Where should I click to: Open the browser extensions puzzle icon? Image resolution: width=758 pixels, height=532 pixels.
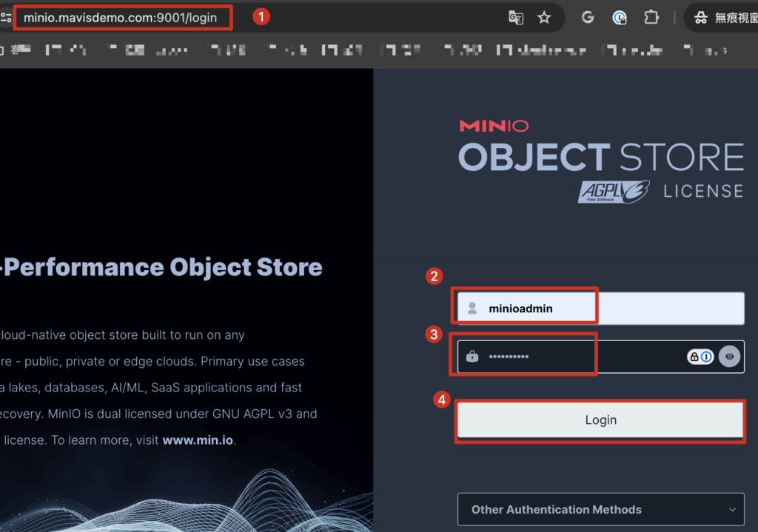[x=651, y=18]
